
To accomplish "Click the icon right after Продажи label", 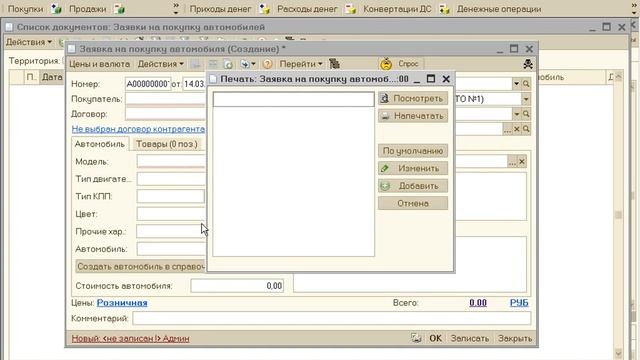I will click(x=119, y=9).
